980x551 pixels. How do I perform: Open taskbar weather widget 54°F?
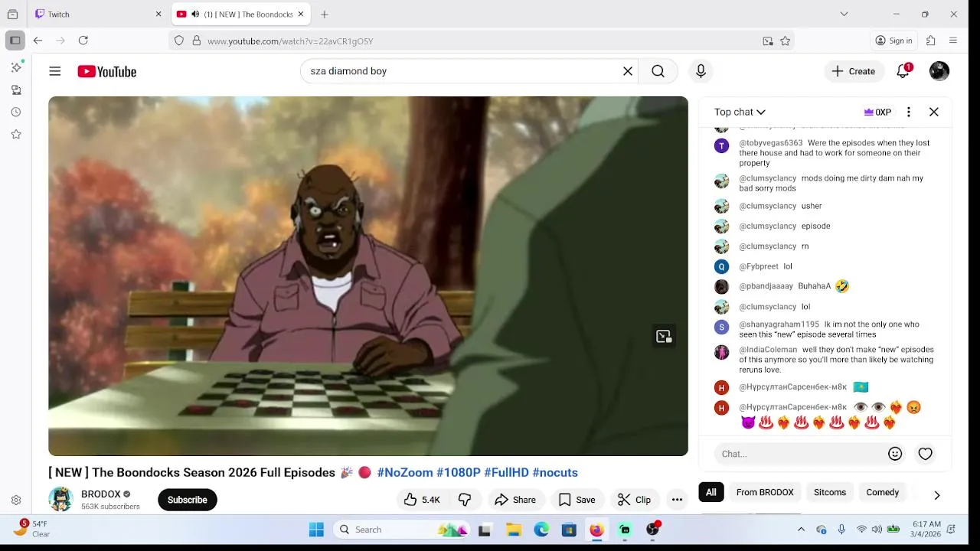pyautogui.click(x=31, y=529)
